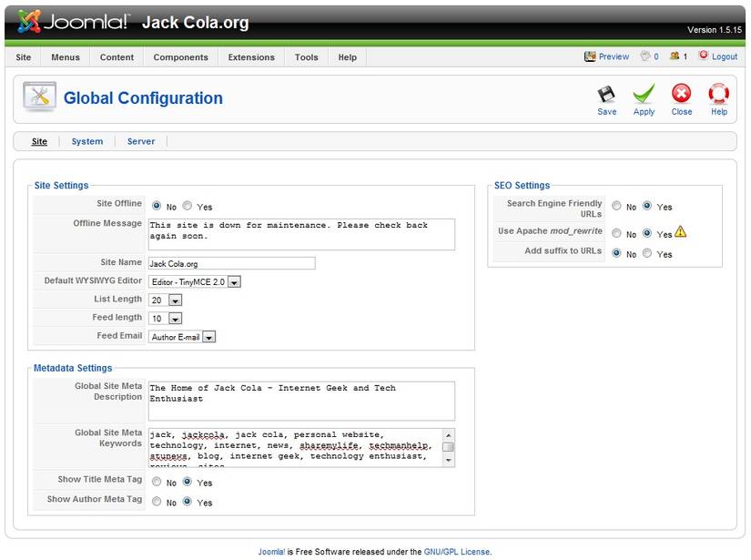751x560 pixels.
Task: Click the Global Configuration tools icon
Action: [39, 97]
